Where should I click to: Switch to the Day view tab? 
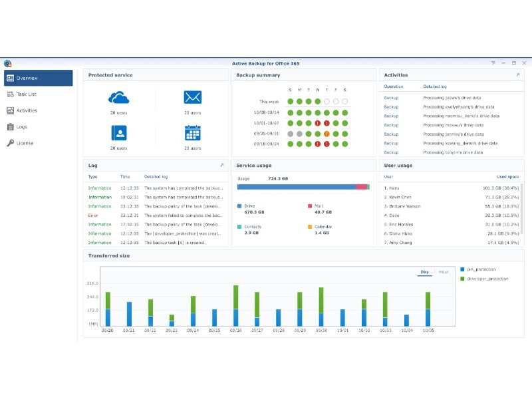pos(424,273)
